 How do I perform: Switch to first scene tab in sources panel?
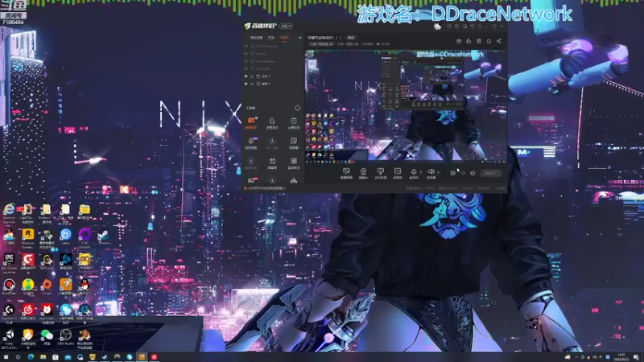point(257,37)
